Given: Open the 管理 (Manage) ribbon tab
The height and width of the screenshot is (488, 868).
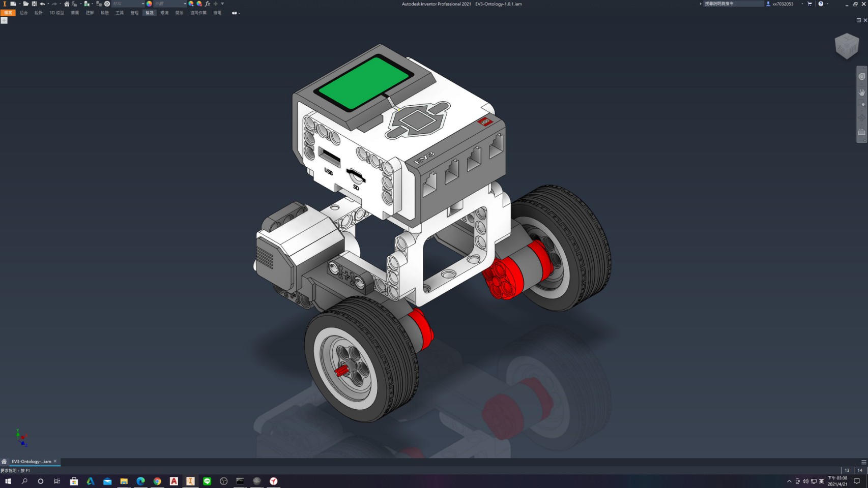Looking at the screenshot, I should [x=134, y=13].
